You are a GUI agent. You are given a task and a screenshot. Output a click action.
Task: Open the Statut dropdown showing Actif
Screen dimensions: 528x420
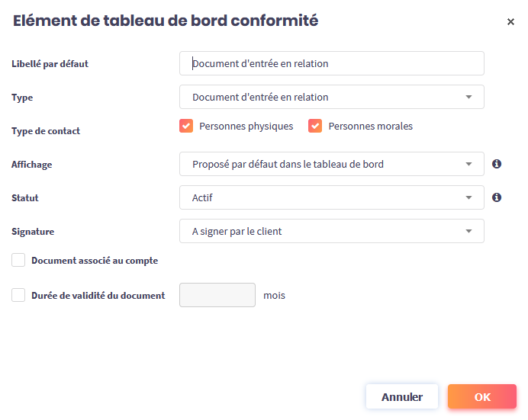(332, 197)
